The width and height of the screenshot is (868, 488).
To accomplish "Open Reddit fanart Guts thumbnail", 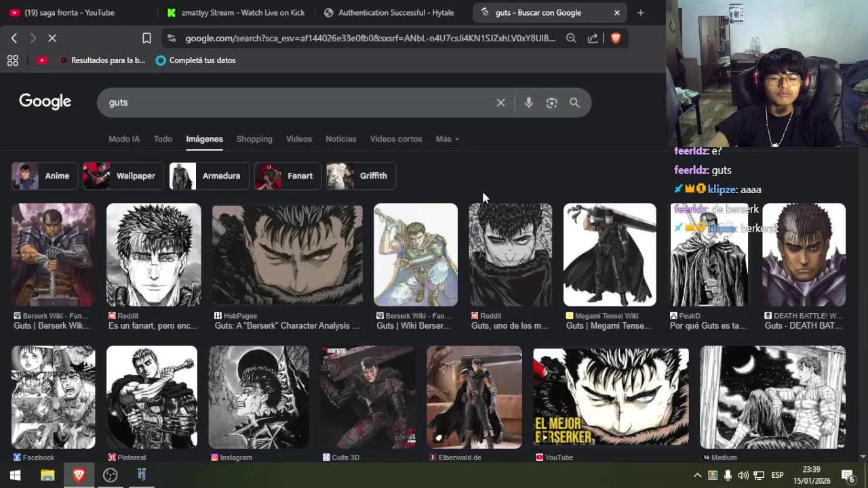I will (x=154, y=255).
